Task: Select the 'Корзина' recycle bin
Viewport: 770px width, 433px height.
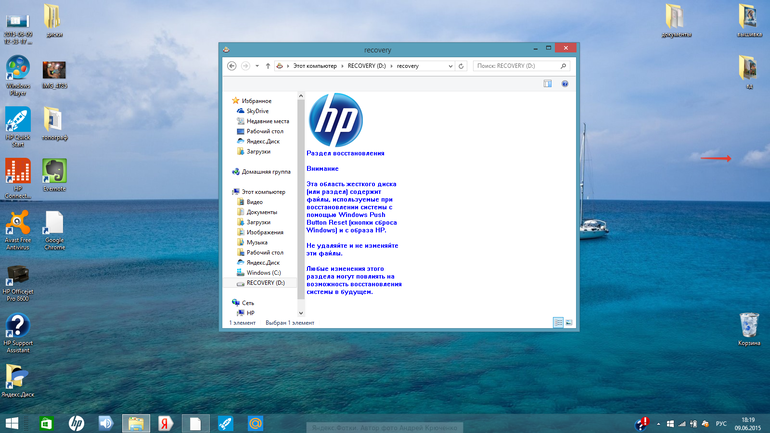Action: click(749, 329)
